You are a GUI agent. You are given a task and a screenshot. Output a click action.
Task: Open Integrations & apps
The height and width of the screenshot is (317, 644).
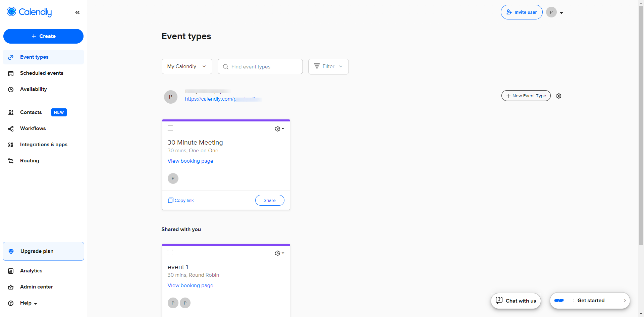point(43,145)
